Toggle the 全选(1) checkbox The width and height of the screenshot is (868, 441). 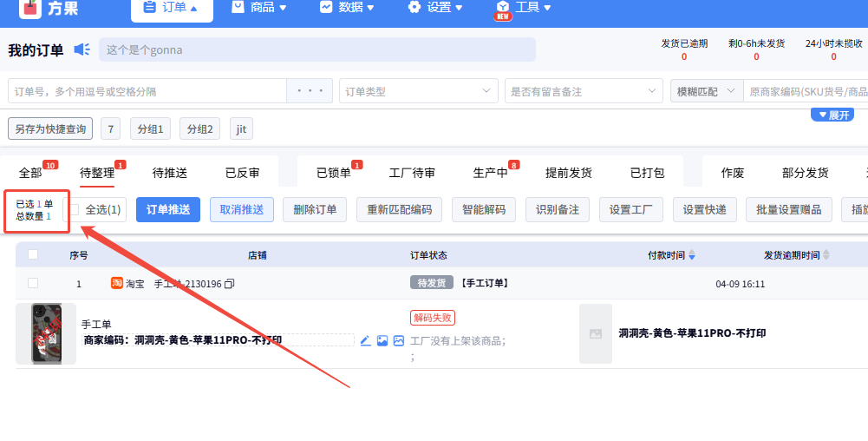click(x=75, y=209)
